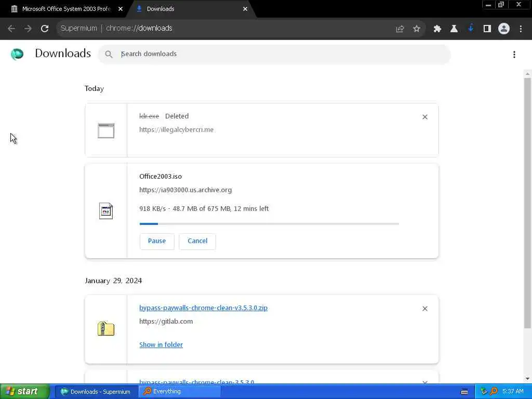Click the search magnifier icon
Image resolution: width=532 pixels, height=399 pixels.
(x=109, y=54)
